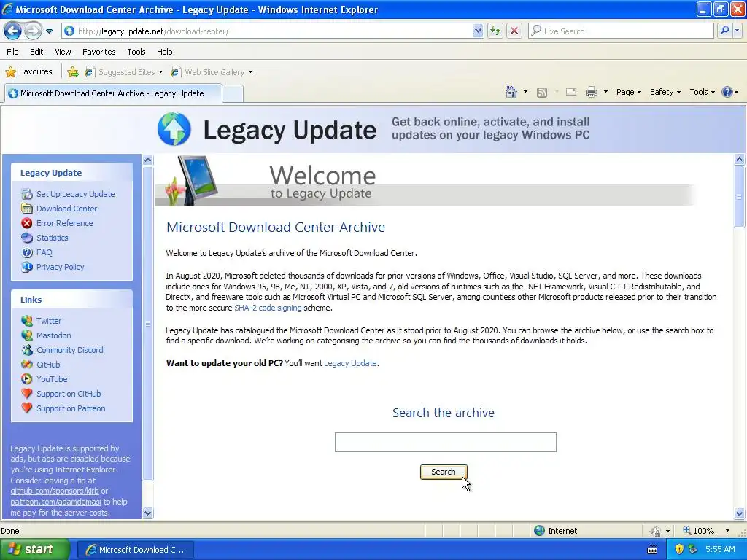Viewport: 747px width, 560px height.
Task: Click Microsoft Download C... taskbar button
Action: pos(135,550)
